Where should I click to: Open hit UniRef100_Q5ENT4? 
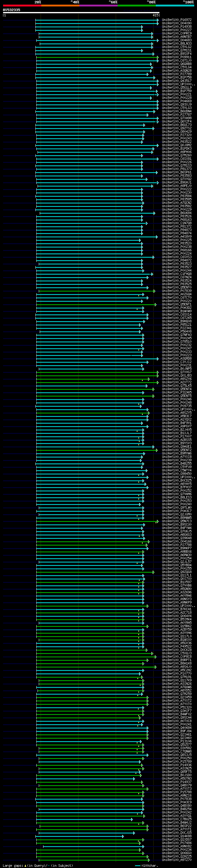click(x=177, y=389)
